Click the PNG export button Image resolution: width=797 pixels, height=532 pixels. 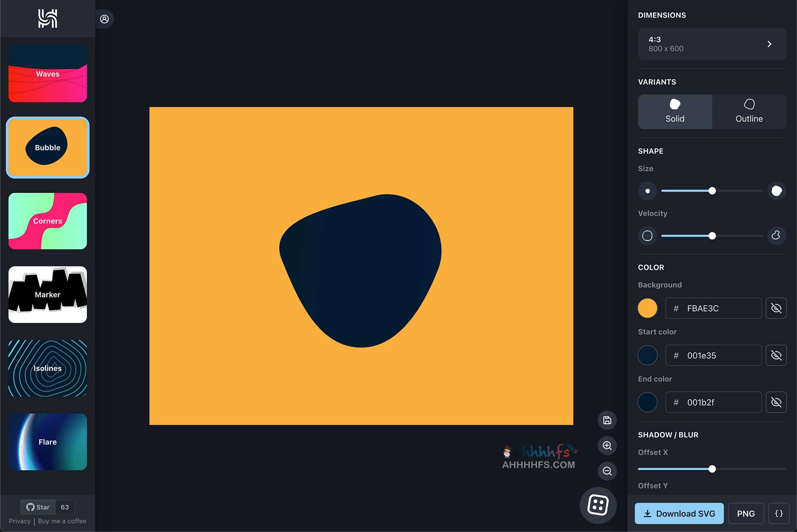click(746, 513)
